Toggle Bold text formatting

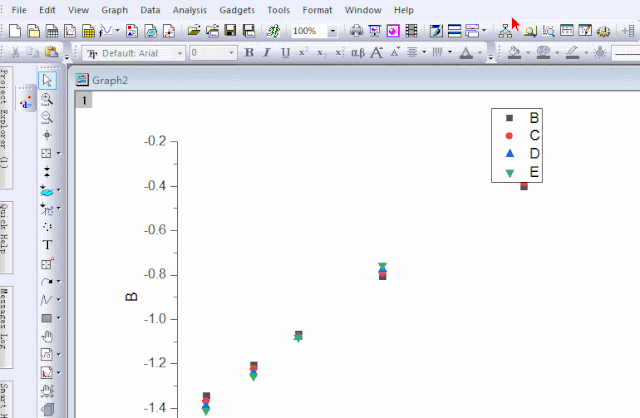[250, 52]
